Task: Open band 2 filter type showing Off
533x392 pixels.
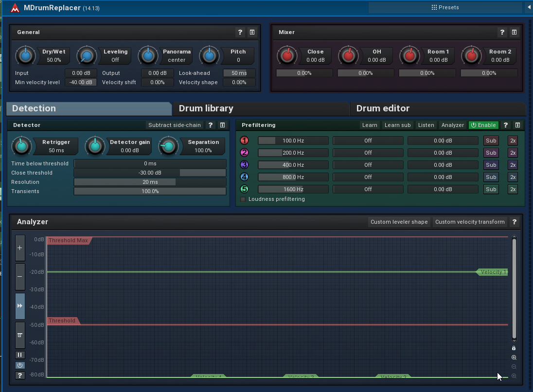Action: click(368, 153)
